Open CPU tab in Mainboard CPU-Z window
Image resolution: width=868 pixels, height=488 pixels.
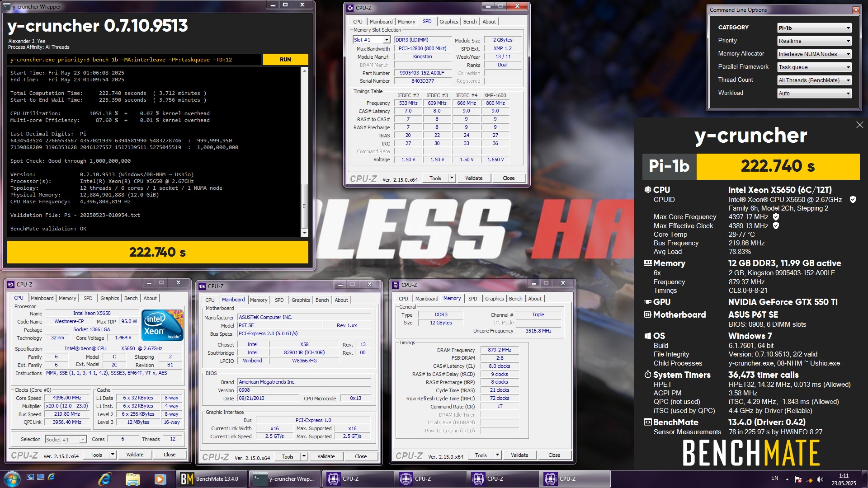pyautogui.click(x=210, y=300)
